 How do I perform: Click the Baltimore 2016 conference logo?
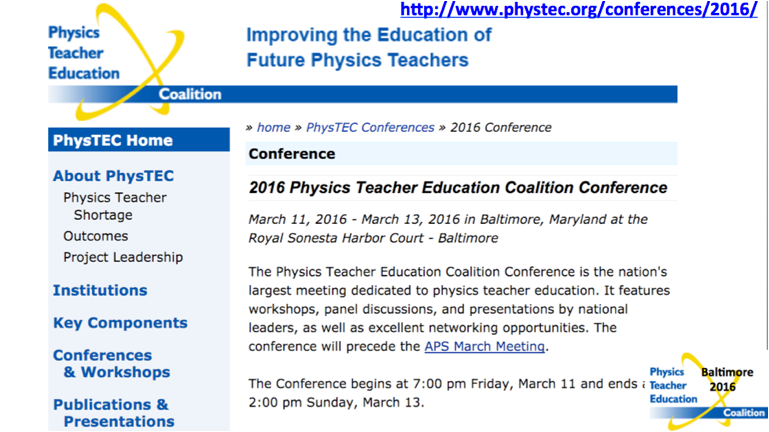click(x=708, y=391)
